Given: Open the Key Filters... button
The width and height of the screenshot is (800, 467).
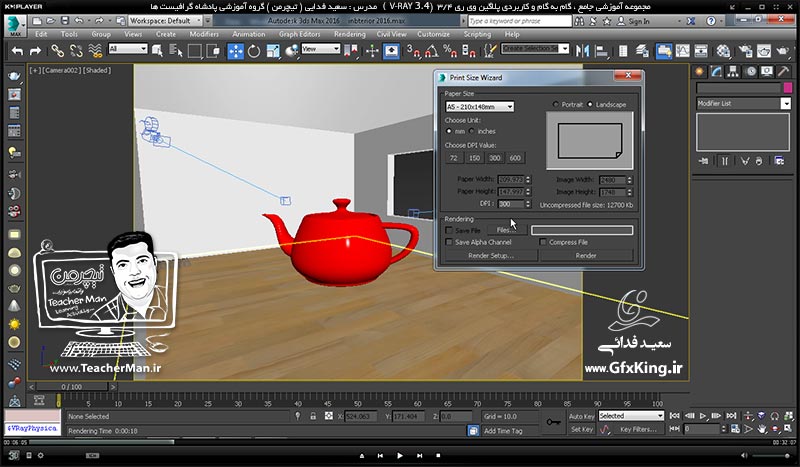Looking at the screenshot, I should click(x=638, y=429).
